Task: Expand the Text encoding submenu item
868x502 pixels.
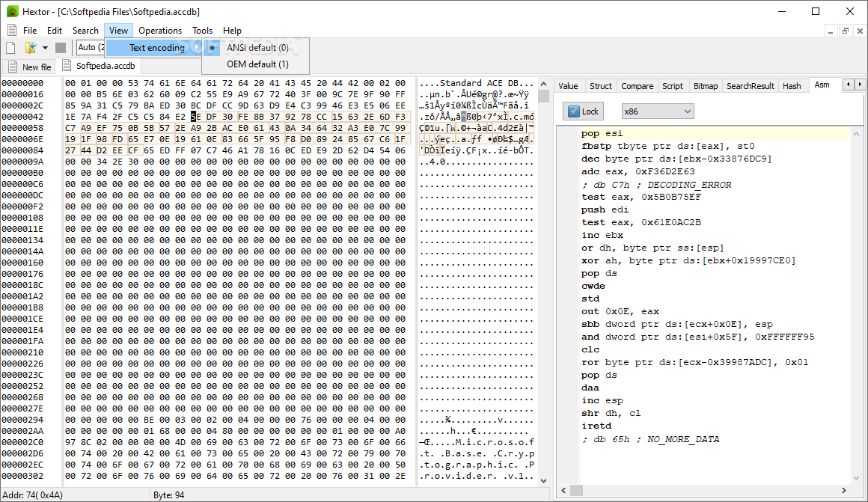Action: 153,48
